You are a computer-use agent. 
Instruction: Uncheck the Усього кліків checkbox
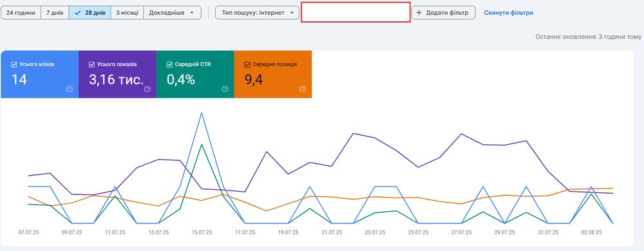(x=14, y=64)
